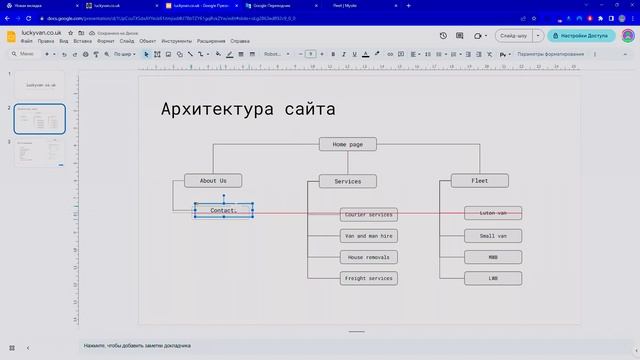Open the highlight color picker
Image resolution: width=640 pixels, height=360 pixels.
[377, 54]
